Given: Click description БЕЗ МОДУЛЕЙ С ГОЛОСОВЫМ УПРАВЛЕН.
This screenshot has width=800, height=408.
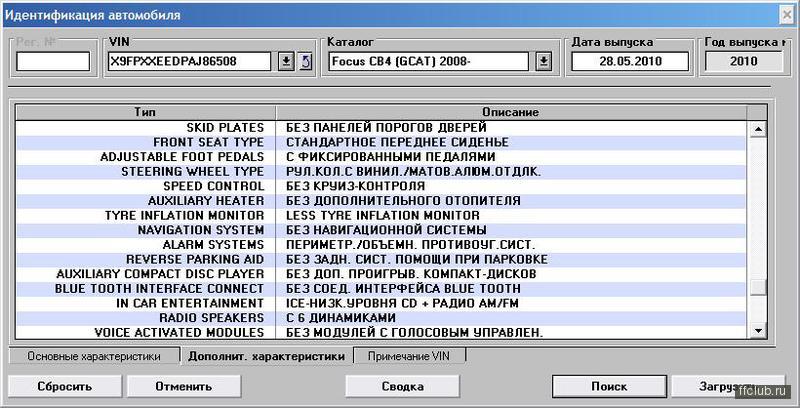Looking at the screenshot, I should [x=414, y=333].
